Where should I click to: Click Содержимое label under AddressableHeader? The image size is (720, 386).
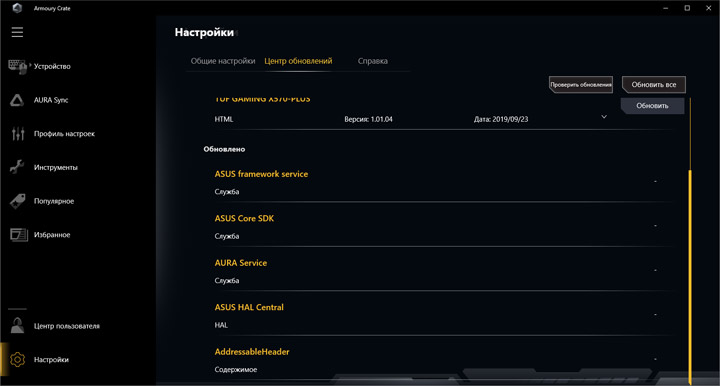tap(236, 369)
